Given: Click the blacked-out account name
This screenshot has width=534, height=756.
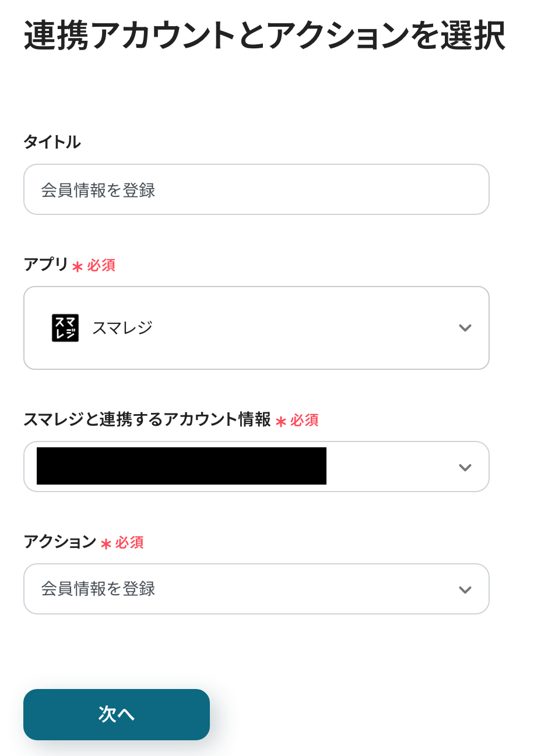Looking at the screenshot, I should tap(181, 466).
